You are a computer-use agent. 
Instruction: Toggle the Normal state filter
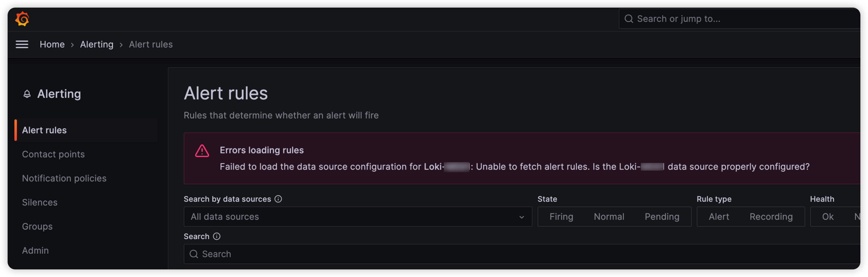pos(609,216)
